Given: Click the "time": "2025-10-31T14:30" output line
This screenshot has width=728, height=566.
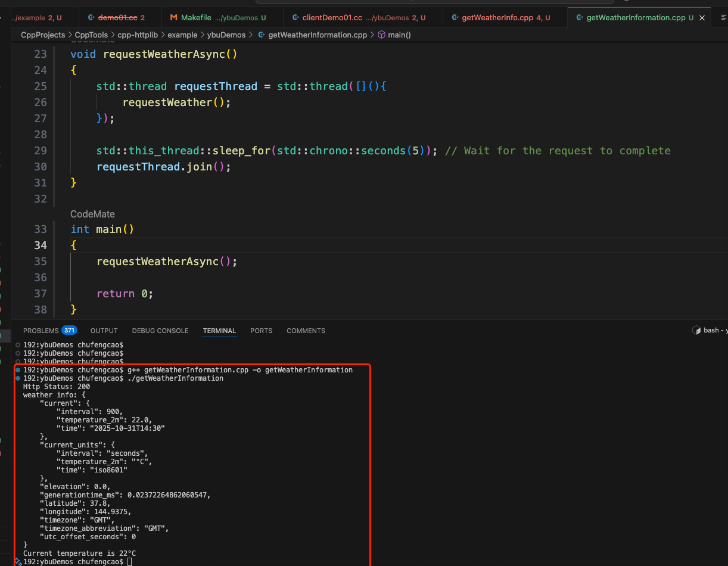Looking at the screenshot, I should pyautogui.click(x=111, y=428).
